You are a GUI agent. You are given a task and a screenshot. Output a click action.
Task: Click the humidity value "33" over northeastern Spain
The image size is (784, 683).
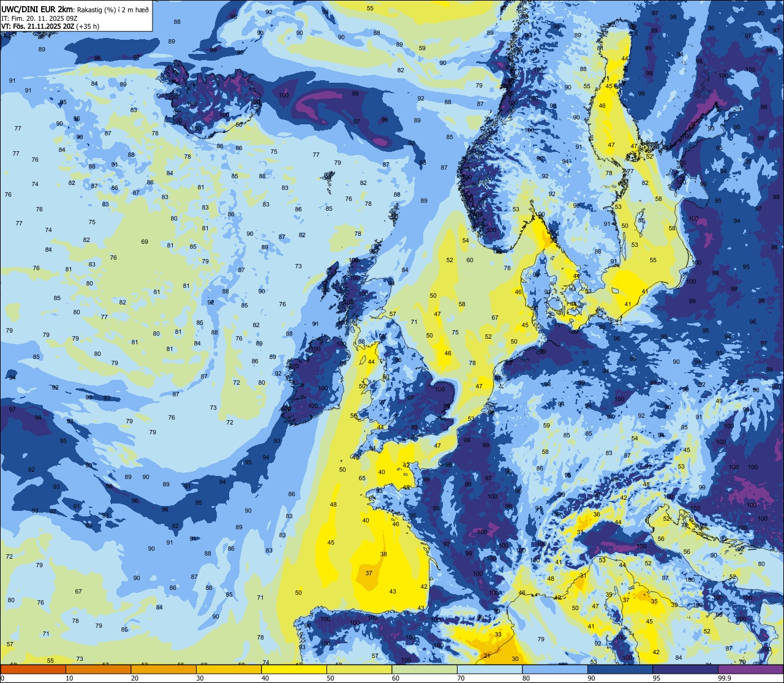coord(498,634)
